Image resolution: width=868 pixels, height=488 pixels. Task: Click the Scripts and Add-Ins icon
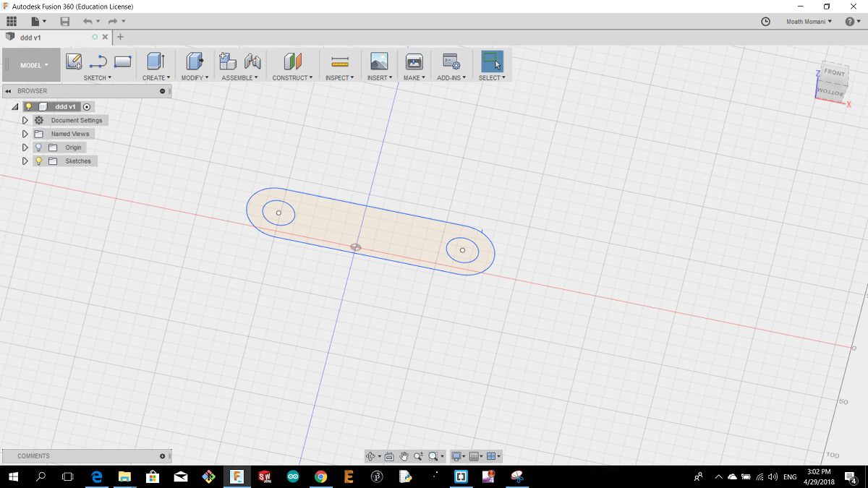451,61
